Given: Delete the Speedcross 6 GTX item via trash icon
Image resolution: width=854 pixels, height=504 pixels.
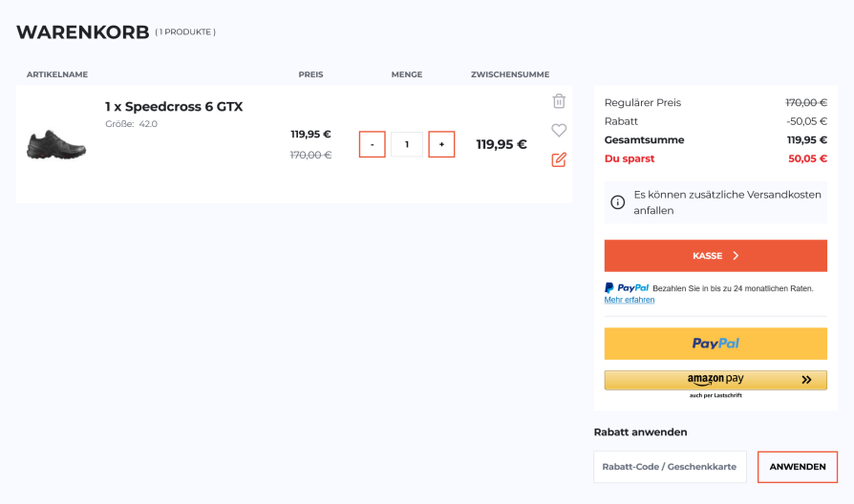Looking at the screenshot, I should [x=559, y=101].
